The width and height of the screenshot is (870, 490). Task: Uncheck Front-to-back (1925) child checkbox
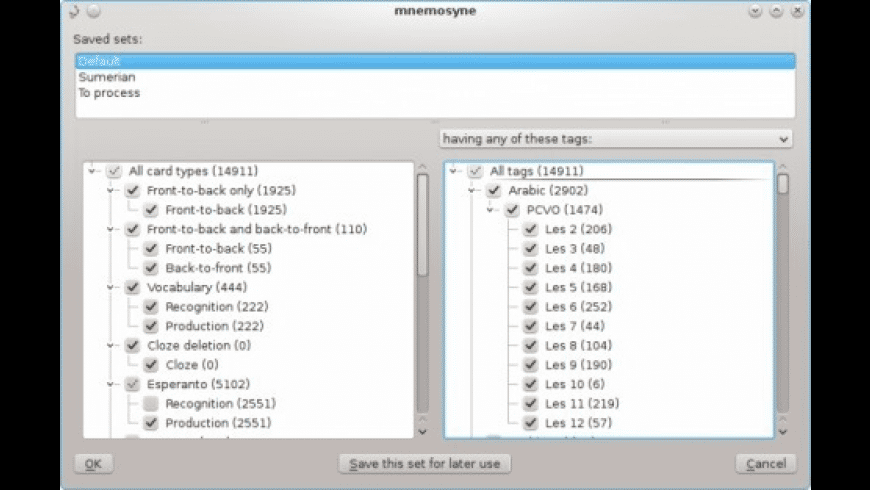click(x=151, y=210)
